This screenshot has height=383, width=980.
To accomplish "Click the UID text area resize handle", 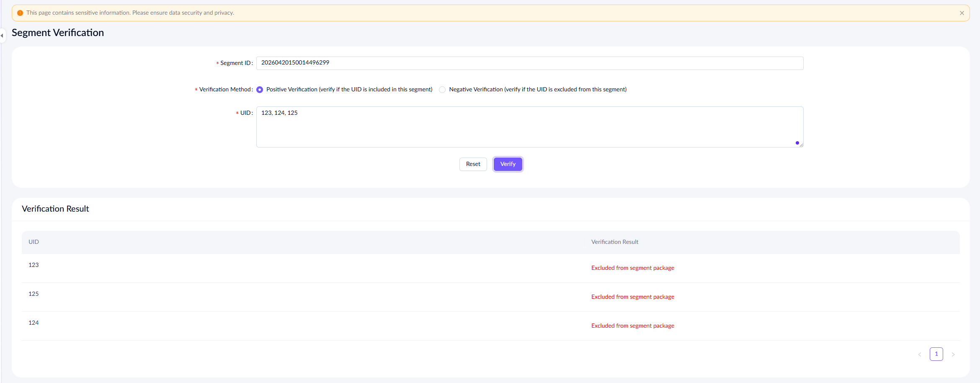I will (801, 145).
